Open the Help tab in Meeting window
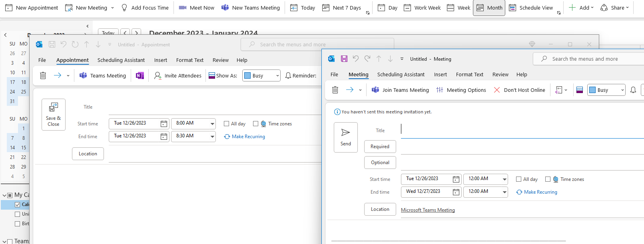 [522, 75]
